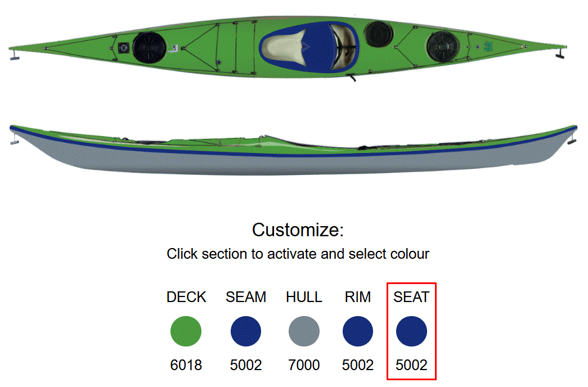Click the small logo near the stern deck
The height and width of the screenshot is (387, 588).
tap(488, 48)
